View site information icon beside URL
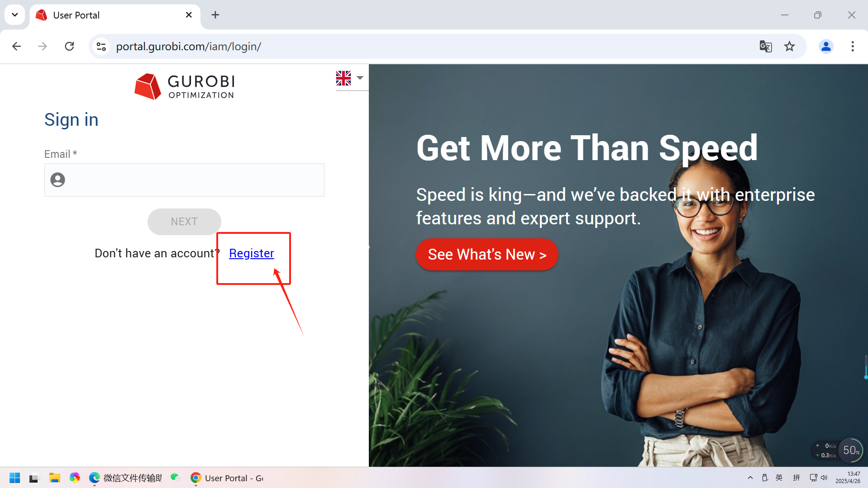The image size is (868, 488). [101, 47]
